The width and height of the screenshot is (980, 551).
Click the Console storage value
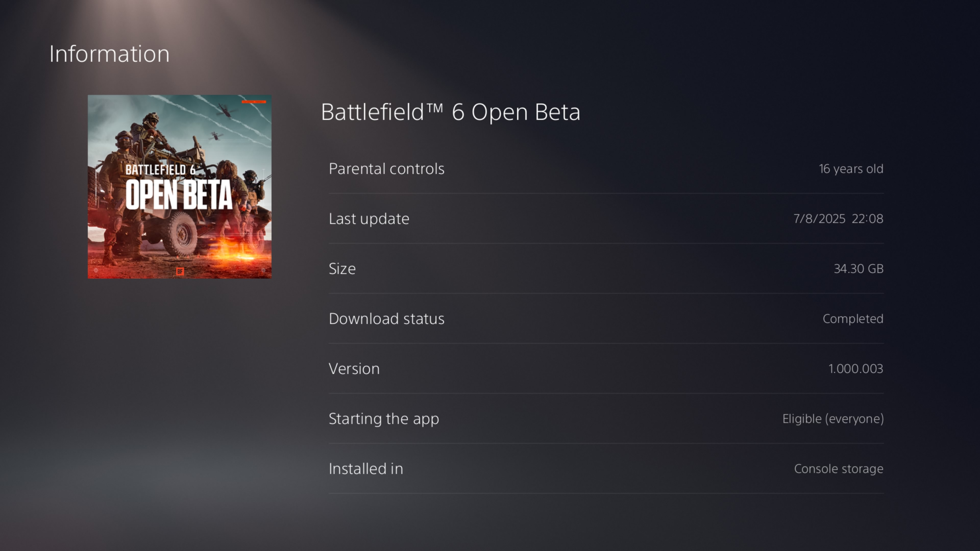[x=838, y=469]
